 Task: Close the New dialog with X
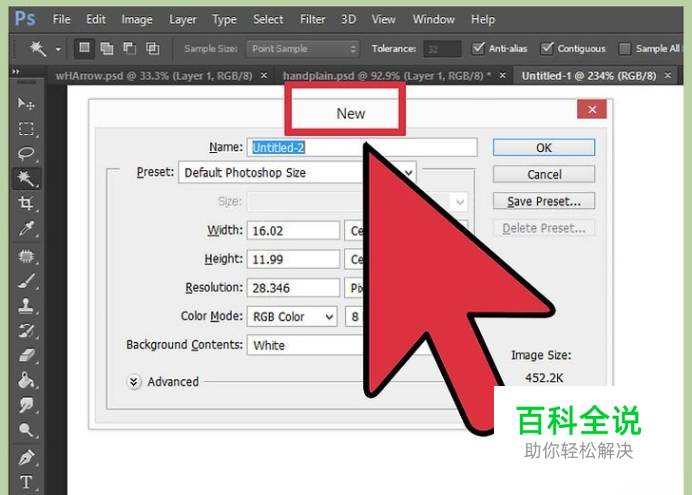click(592, 109)
